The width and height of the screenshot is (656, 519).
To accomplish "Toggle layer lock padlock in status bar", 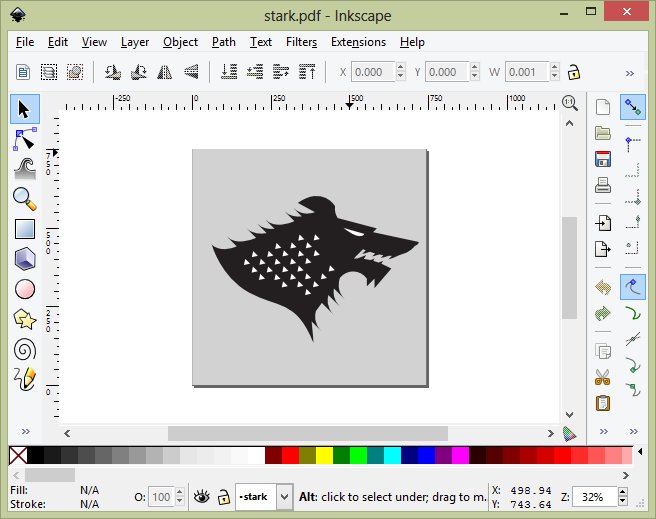I will tap(224, 497).
